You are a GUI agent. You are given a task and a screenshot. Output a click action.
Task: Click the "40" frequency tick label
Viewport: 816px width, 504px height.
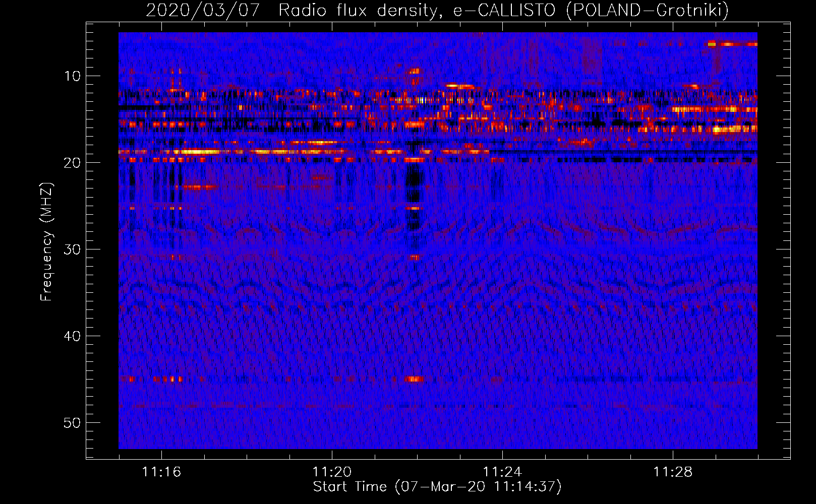coord(73,336)
